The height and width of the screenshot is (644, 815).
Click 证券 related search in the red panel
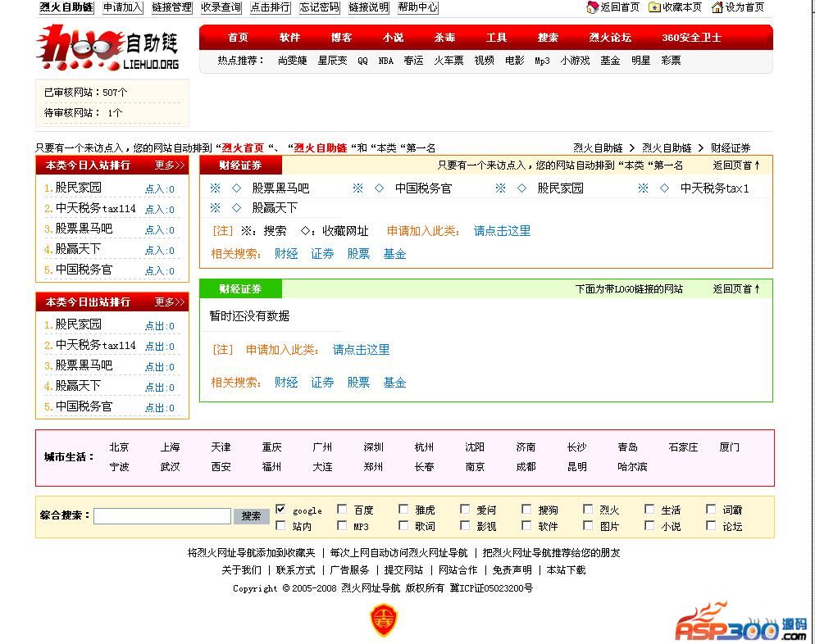(x=322, y=254)
